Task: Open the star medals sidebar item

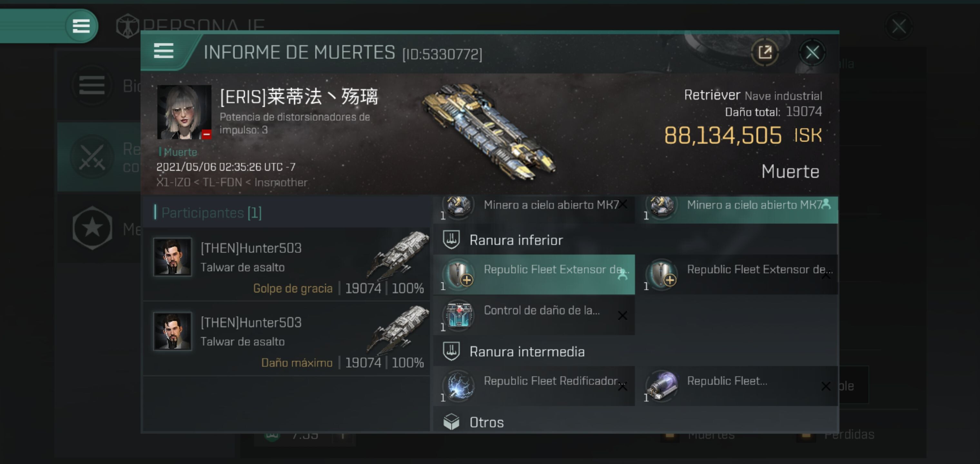Action: [x=92, y=228]
